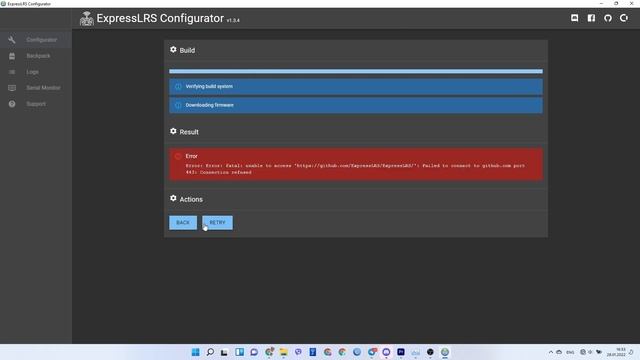This screenshot has width=640, height=360.
Task: Click the list icon next to Logs
Action: pos(12,72)
